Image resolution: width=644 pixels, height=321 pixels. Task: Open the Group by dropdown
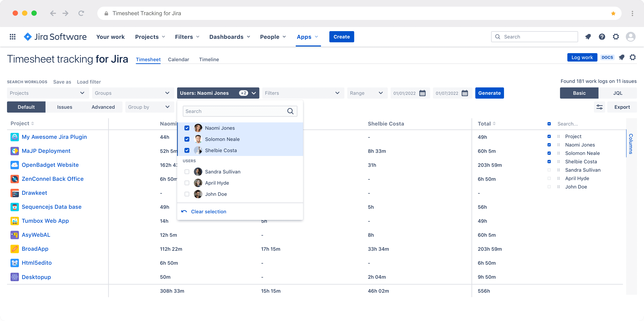click(149, 107)
